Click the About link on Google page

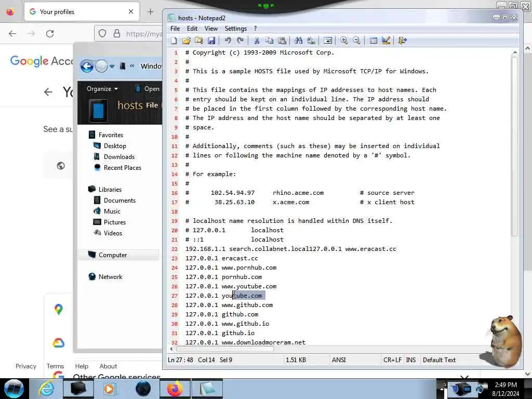108,366
